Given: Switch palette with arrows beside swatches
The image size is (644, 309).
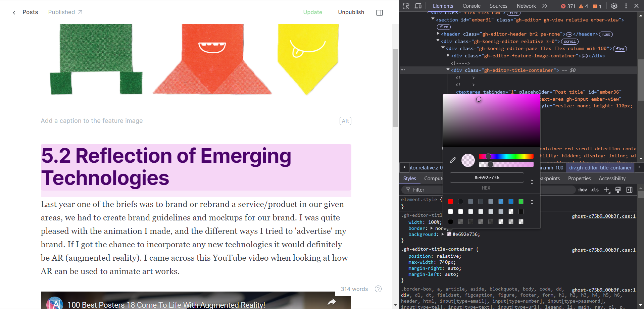Looking at the screenshot, I should pyautogui.click(x=532, y=202).
